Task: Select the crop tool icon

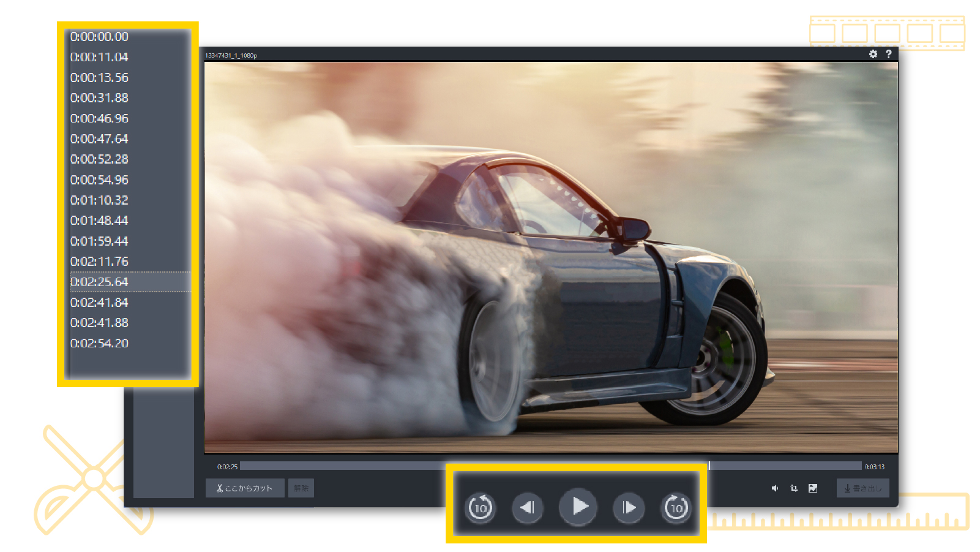Action: (x=794, y=488)
